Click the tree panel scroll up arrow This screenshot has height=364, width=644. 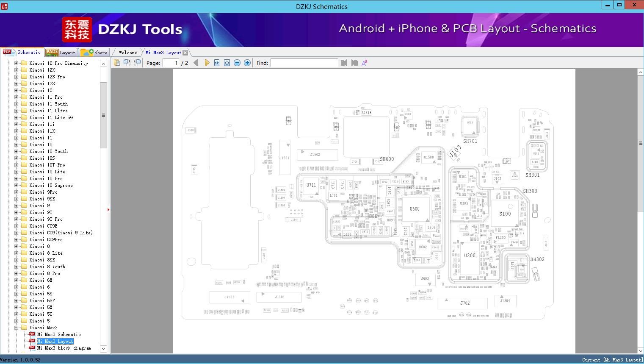103,64
